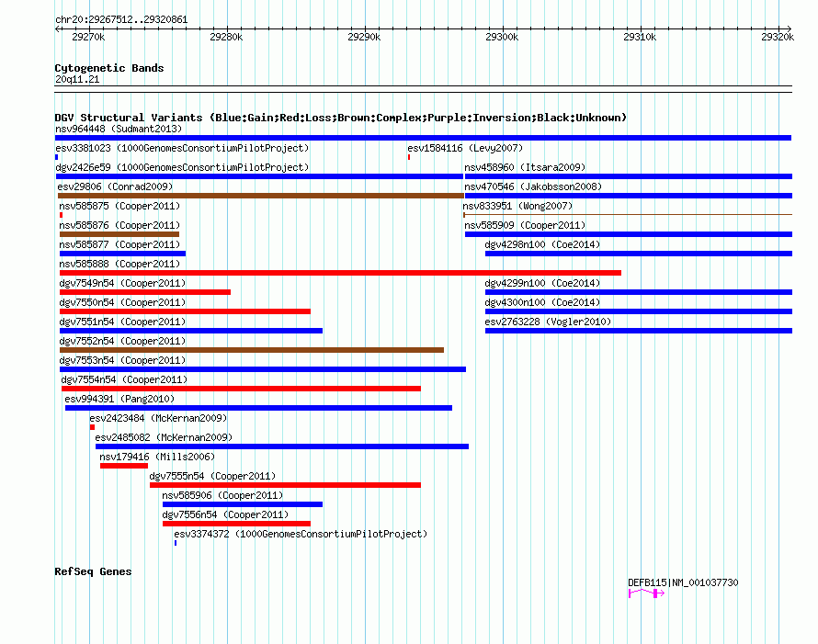Click nsv585875 (Cooper2011) label
Image resolution: width=818 pixels, height=644 pixels.
[x=119, y=206]
